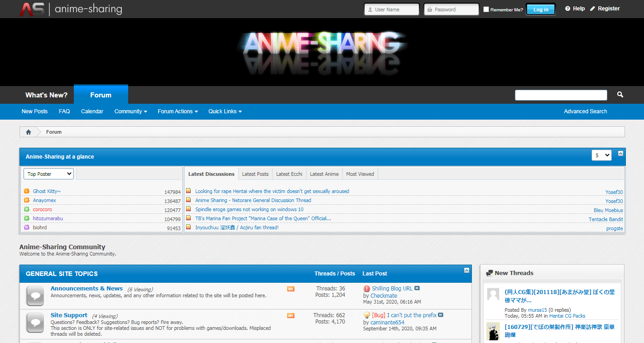Screen dimensions: 644x343
Task: Click the lightbulb icon before [Bug] post
Action: click(x=367, y=315)
